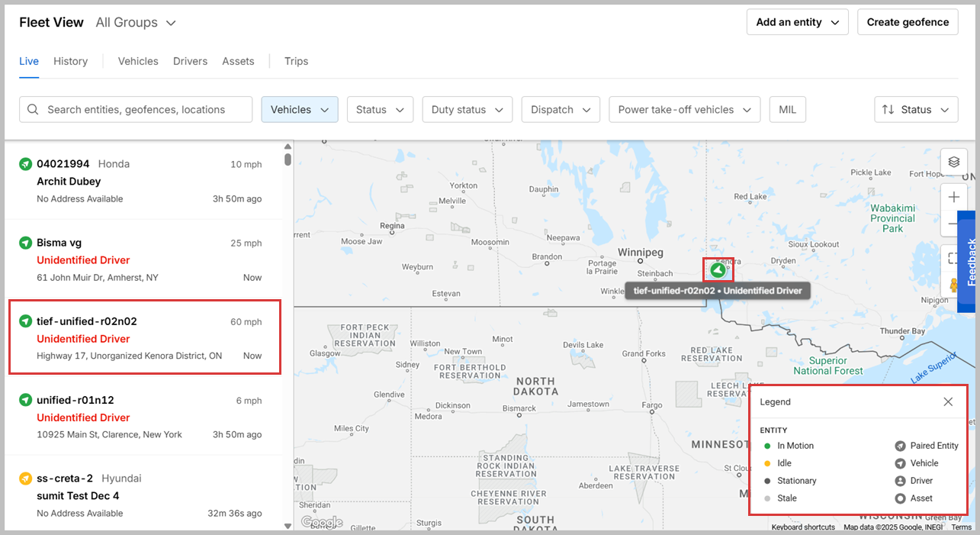
Task: Click Winnipeg on the map
Action: [641, 253]
